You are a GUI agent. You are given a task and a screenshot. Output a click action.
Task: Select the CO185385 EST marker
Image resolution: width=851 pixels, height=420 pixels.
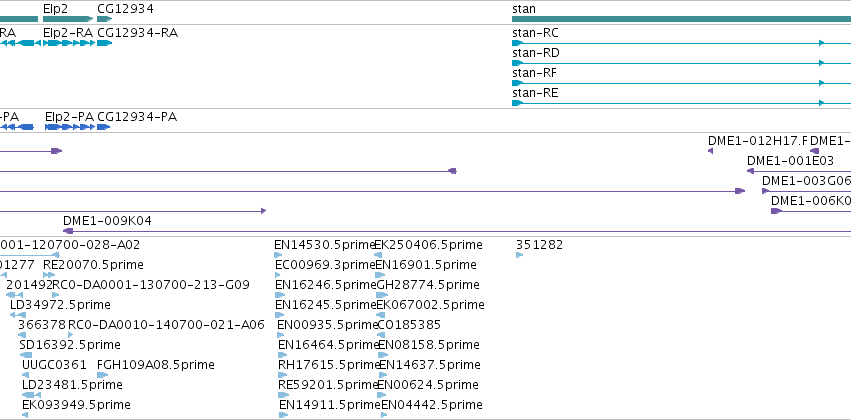381,335
